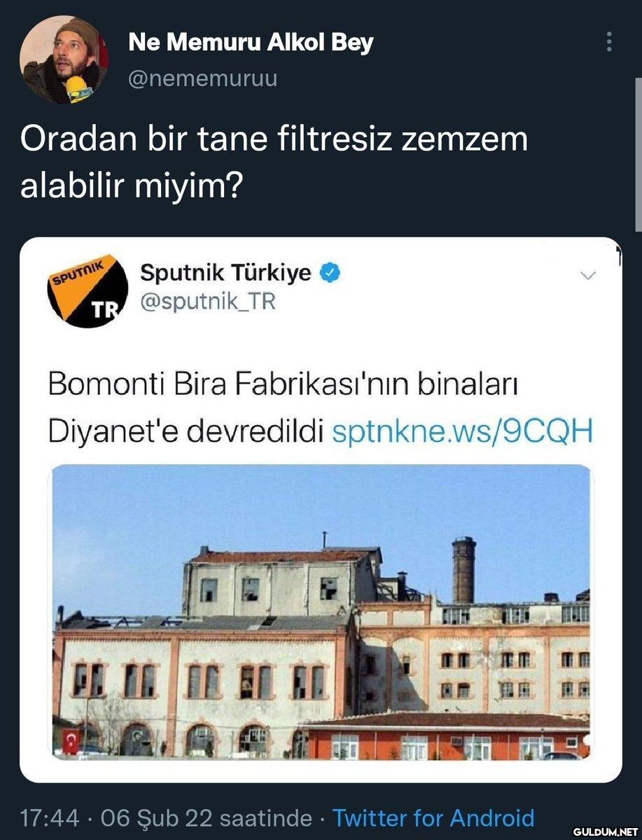The height and width of the screenshot is (840, 642).
Task: Click the right-side scrollbar
Action: [638, 154]
